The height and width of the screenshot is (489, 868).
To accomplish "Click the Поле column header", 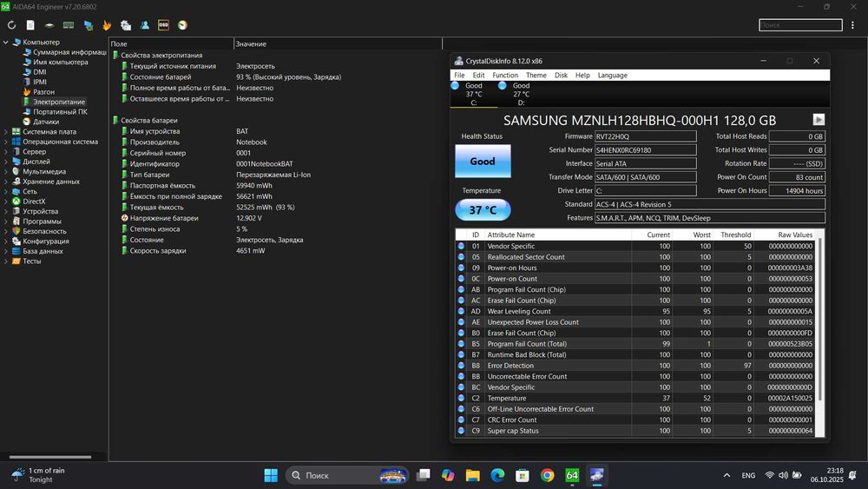I will [x=171, y=43].
